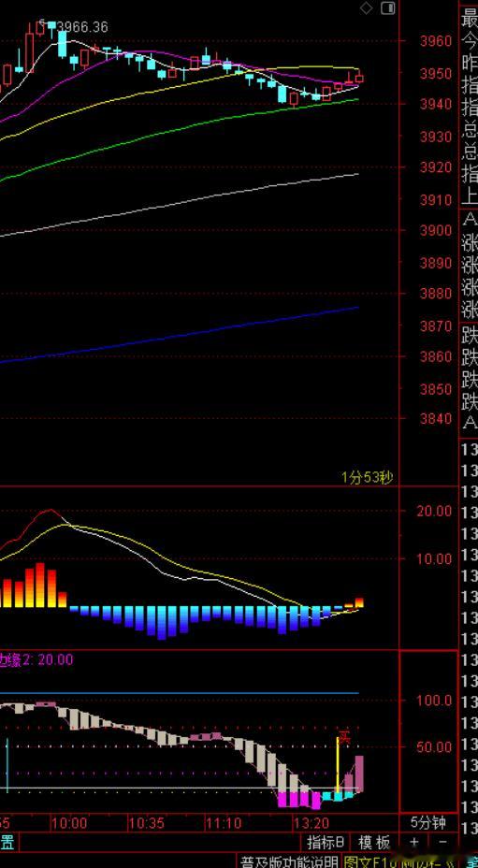Open the 普及版功能说明 link
Image resolution: width=478 pixels, height=868 pixels.
pyautogui.click(x=288, y=861)
